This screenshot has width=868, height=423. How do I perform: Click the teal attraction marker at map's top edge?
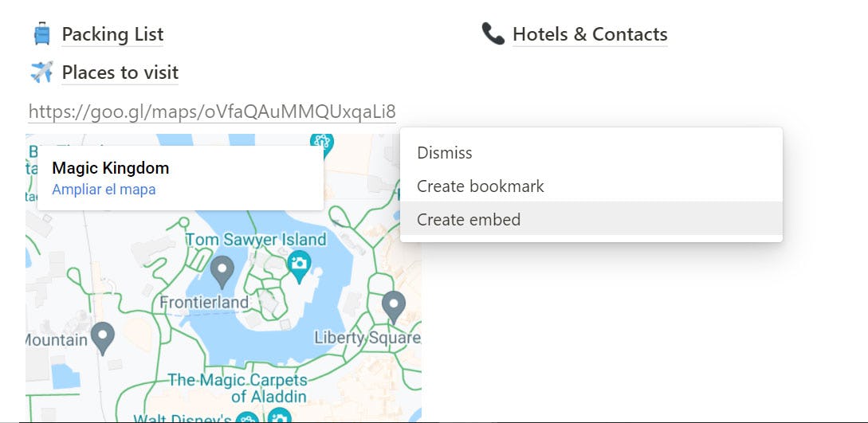tap(321, 142)
